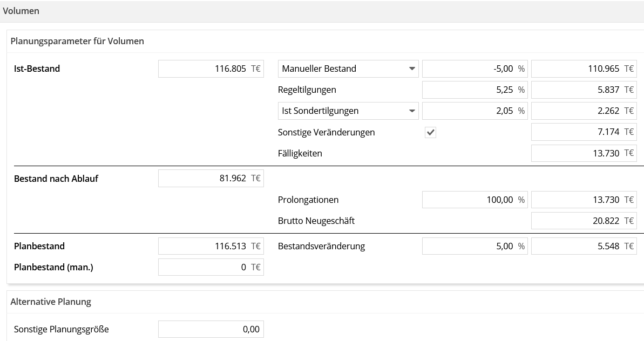Click the Volumen section header
Image resolution: width=644 pixels, height=341 pixels.
click(x=322, y=11)
